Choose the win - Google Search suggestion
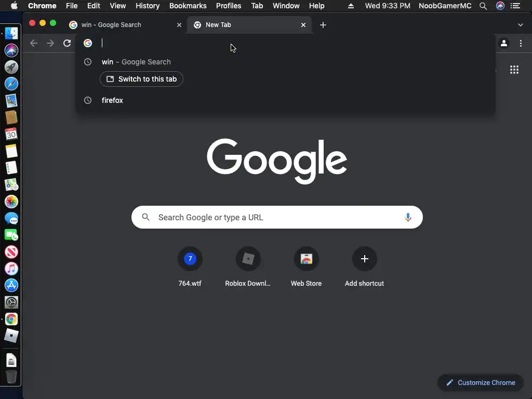The image size is (532, 399). [x=285, y=62]
